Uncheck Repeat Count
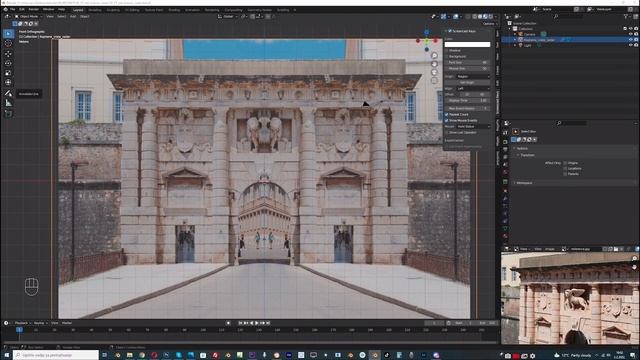Viewport: 640px width, 360px height. [447, 115]
